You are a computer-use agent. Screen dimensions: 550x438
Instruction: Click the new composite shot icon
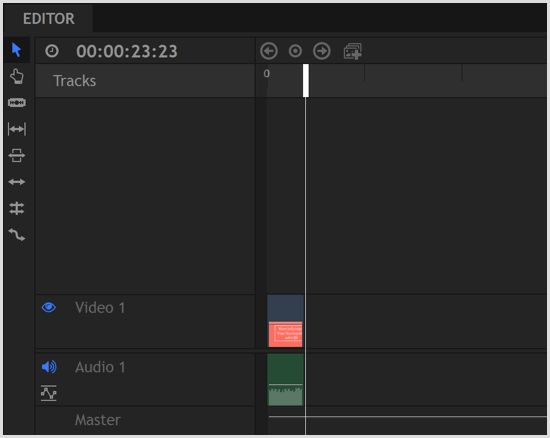click(353, 51)
